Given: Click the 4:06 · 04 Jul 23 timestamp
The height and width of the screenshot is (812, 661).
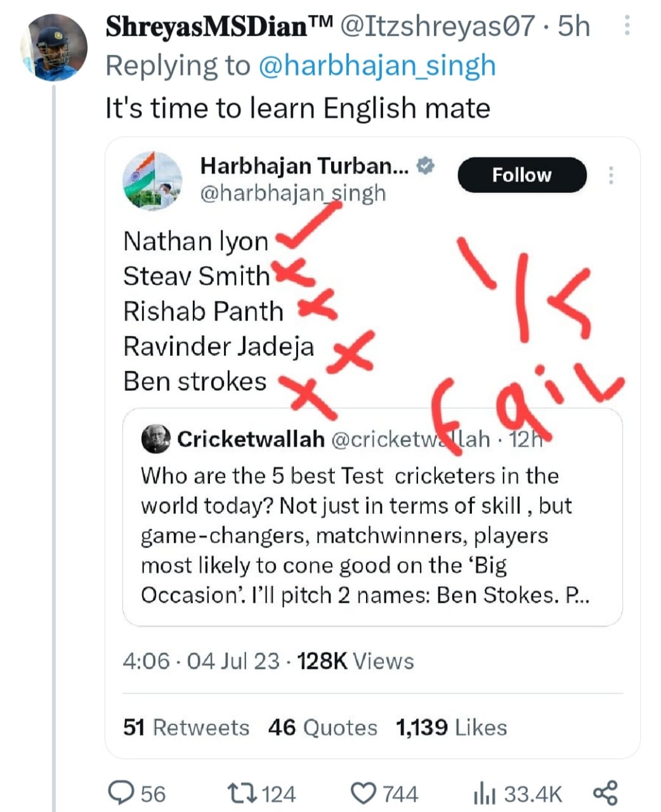Looking at the screenshot, I should click(x=200, y=661).
